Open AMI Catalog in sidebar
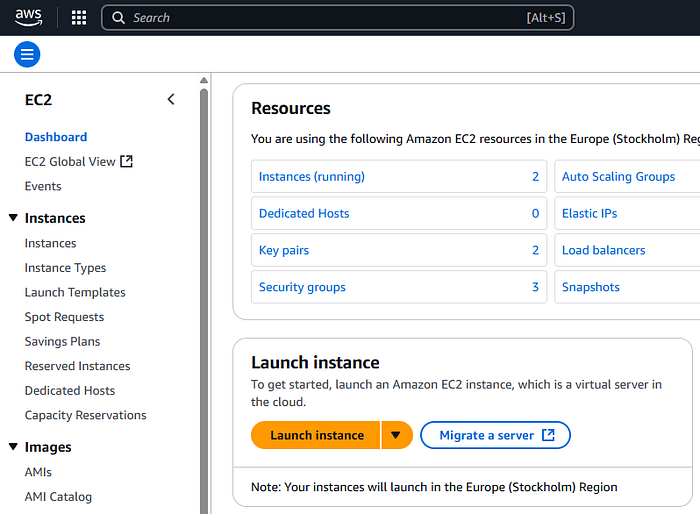The image size is (700, 514). 58,497
